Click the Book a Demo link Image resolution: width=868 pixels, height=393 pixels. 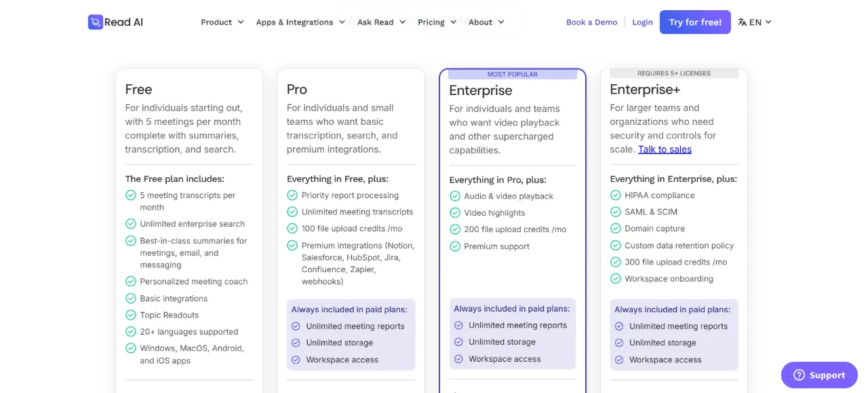coord(591,22)
